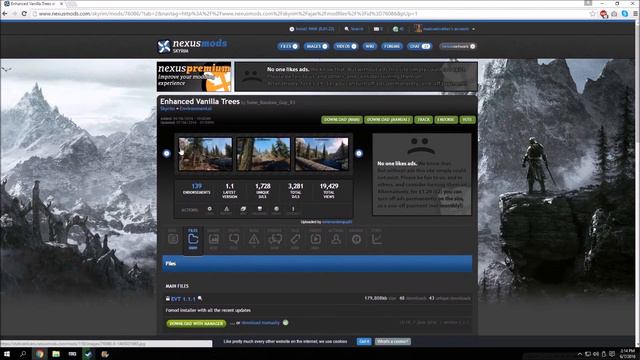Click the Install NMM link in top bar
Image resolution: width=640 pixels, height=360 pixels.
[312, 29]
